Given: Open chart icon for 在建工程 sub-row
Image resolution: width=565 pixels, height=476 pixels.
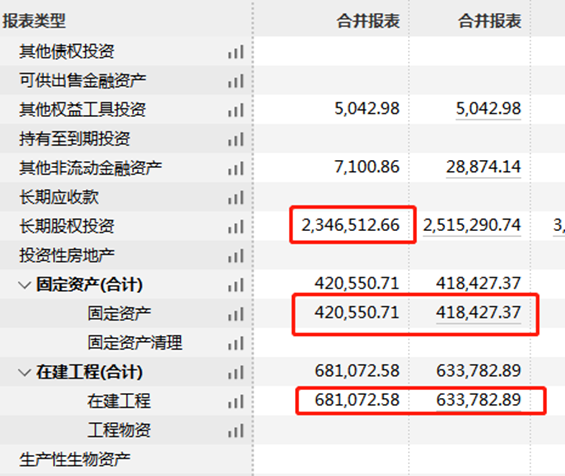Looking at the screenshot, I should click(236, 402).
